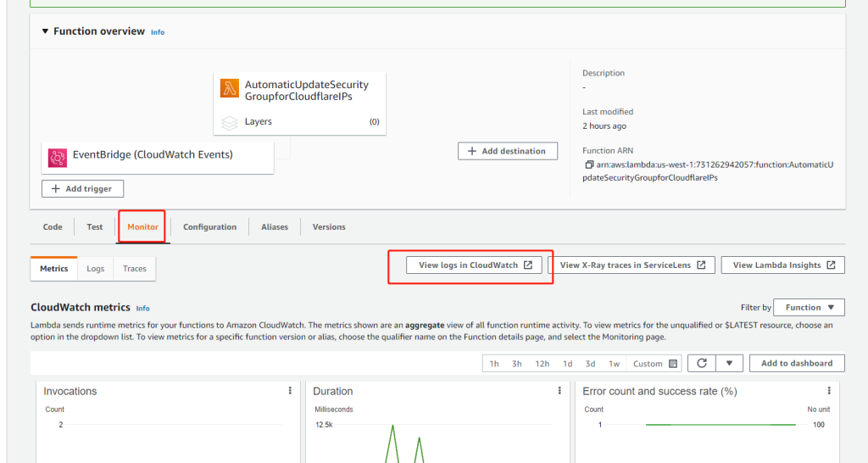Open the Invocations widget options menu

point(290,391)
